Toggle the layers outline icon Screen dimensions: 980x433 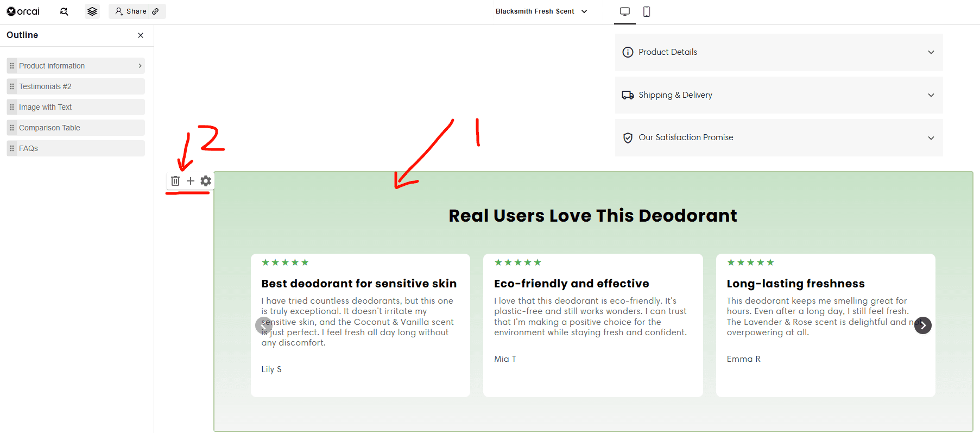[x=92, y=11]
